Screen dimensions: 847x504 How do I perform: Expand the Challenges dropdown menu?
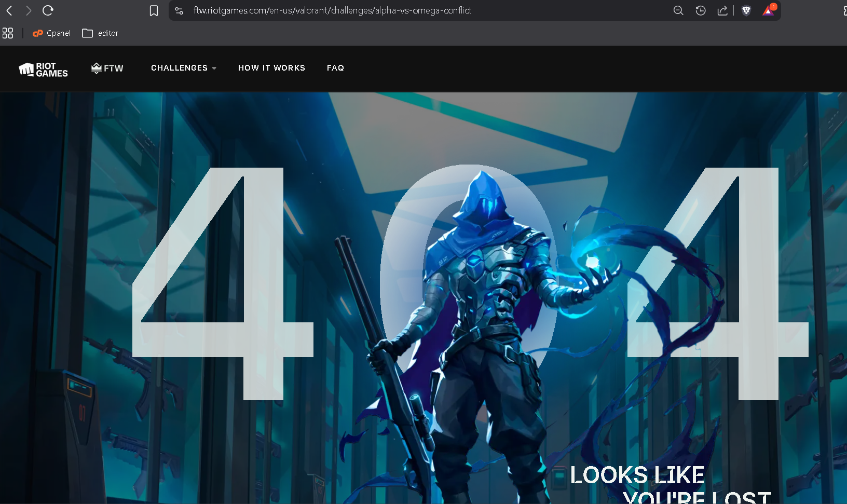point(184,68)
